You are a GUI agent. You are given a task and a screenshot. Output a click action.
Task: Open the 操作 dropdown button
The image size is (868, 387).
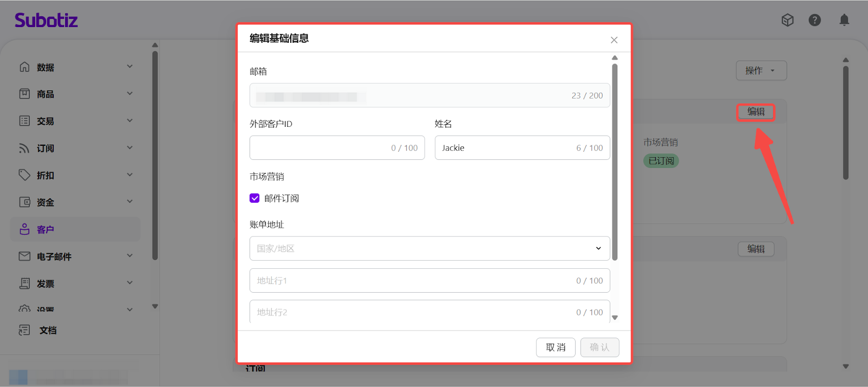761,70
